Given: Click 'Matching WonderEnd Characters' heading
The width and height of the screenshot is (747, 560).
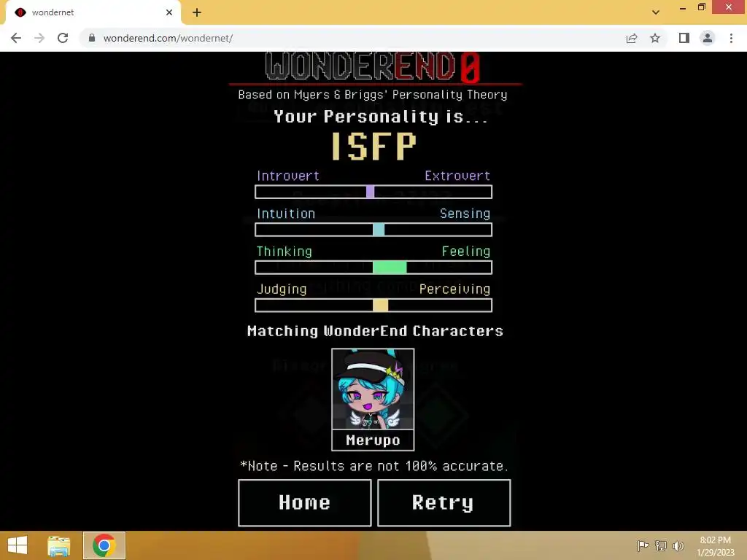Looking at the screenshot, I should pyautogui.click(x=375, y=331).
